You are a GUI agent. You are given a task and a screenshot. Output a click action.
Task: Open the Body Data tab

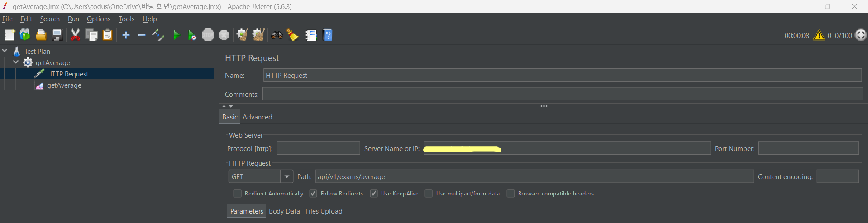284,211
